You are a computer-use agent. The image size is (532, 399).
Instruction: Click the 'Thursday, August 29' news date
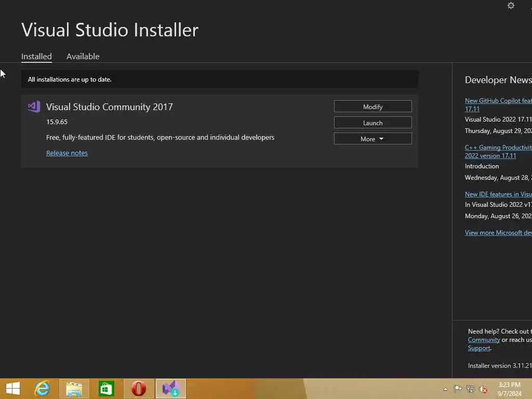click(x=498, y=131)
